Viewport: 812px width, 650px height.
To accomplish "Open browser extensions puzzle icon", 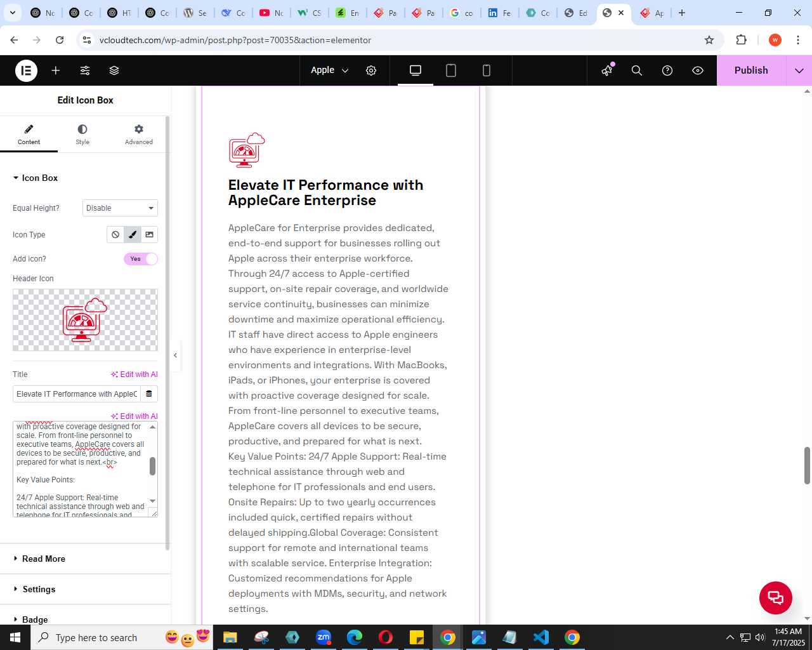I will coord(742,40).
